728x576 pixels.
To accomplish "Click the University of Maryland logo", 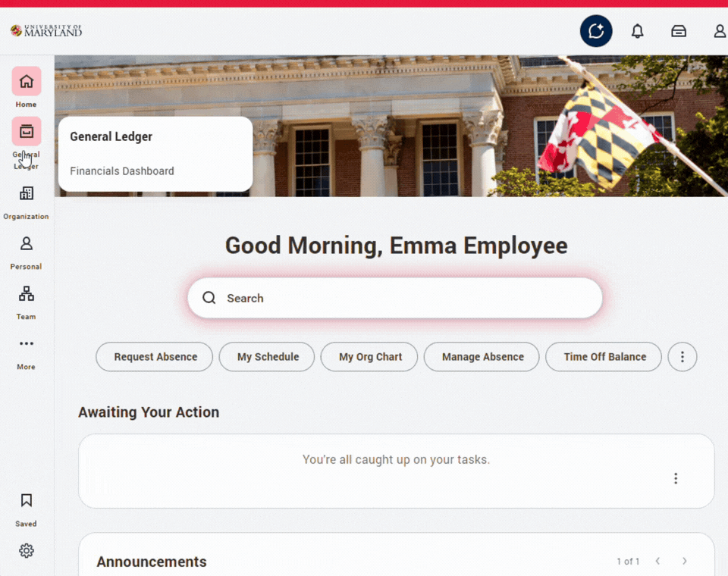I will (x=46, y=30).
